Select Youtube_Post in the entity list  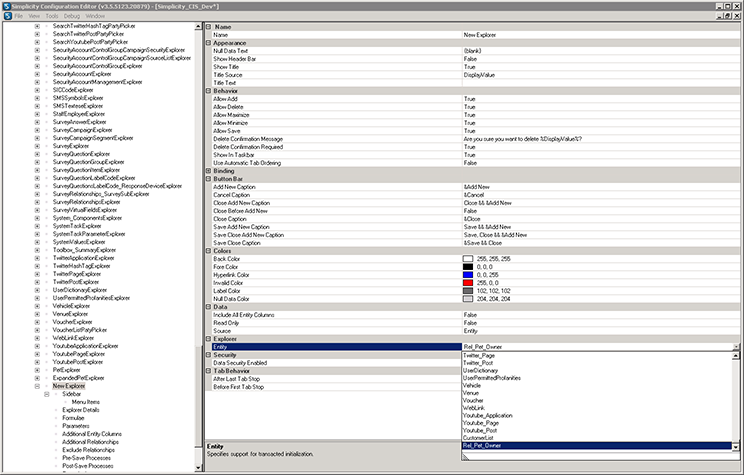click(x=480, y=430)
